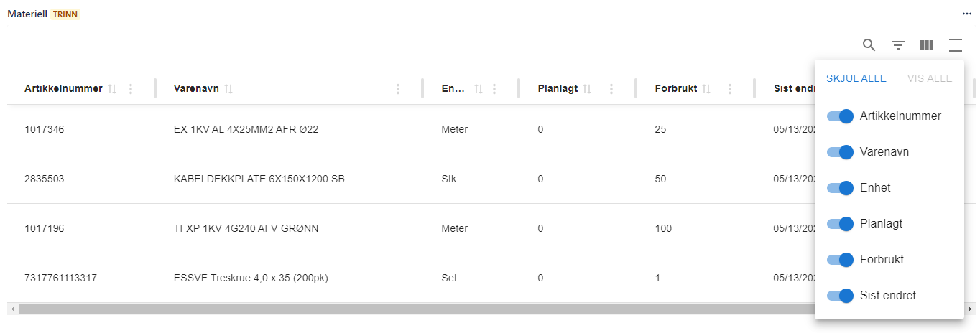Open Planlagt column actions menu

(x=611, y=89)
